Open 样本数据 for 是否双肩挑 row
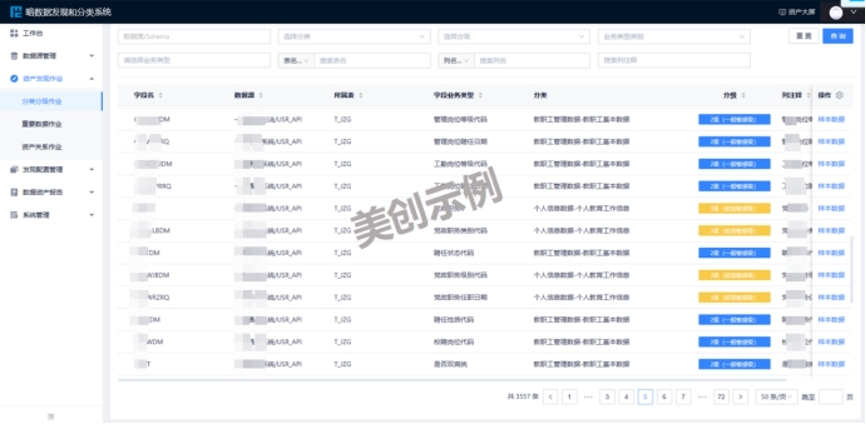Viewport: 866px width, 424px height. [831, 364]
